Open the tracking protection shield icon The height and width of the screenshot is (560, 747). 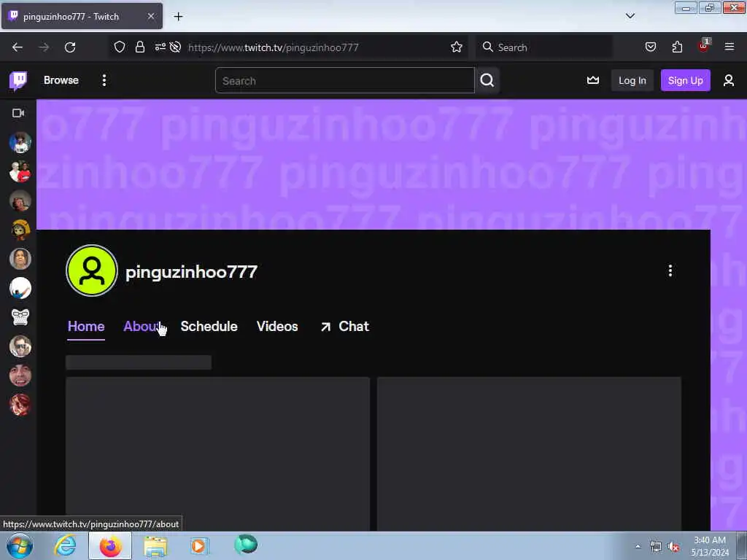120,47
